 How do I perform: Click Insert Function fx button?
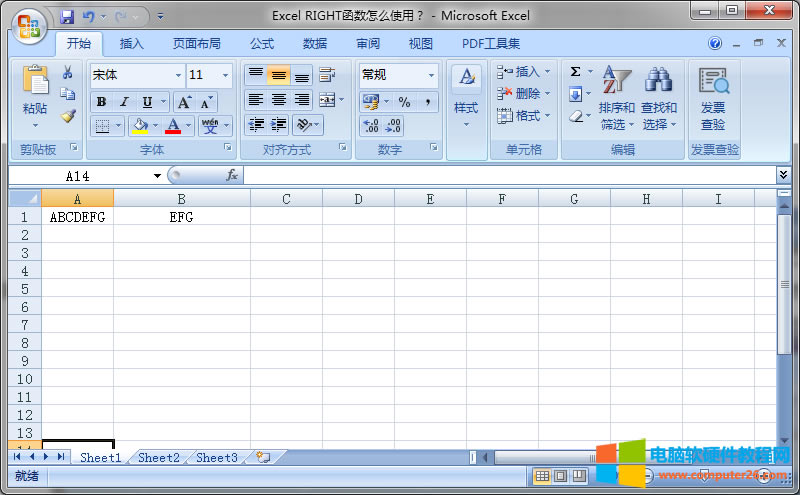(232, 176)
